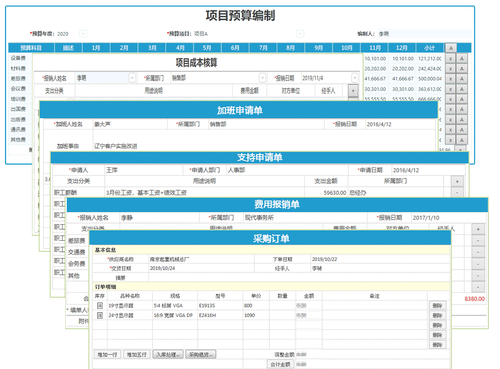The height and width of the screenshot is (369, 500).
Task: Click the 编制人 field in budget window
Action: click(x=424, y=34)
